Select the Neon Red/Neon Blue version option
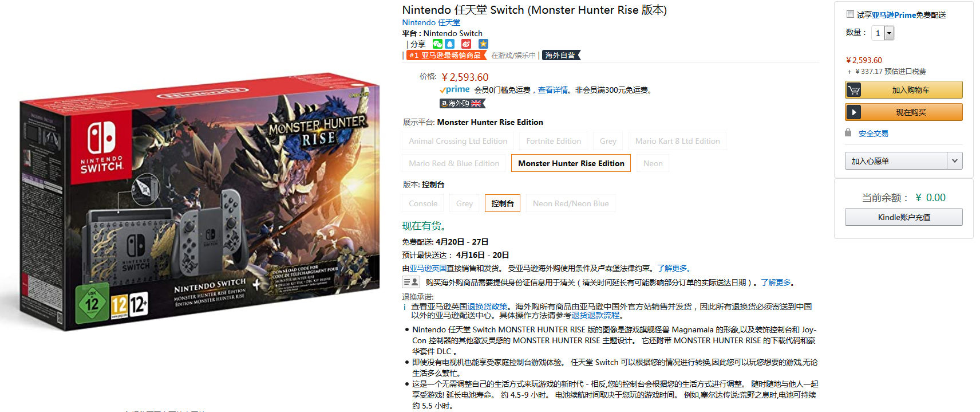The width and height of the screenshot is (980, 412). 571,203
